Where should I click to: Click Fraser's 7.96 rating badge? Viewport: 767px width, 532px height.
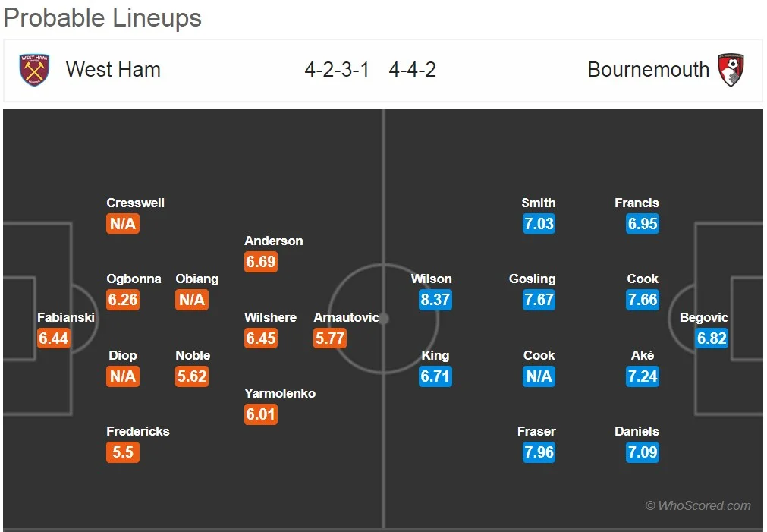click(x=539, y=452)
